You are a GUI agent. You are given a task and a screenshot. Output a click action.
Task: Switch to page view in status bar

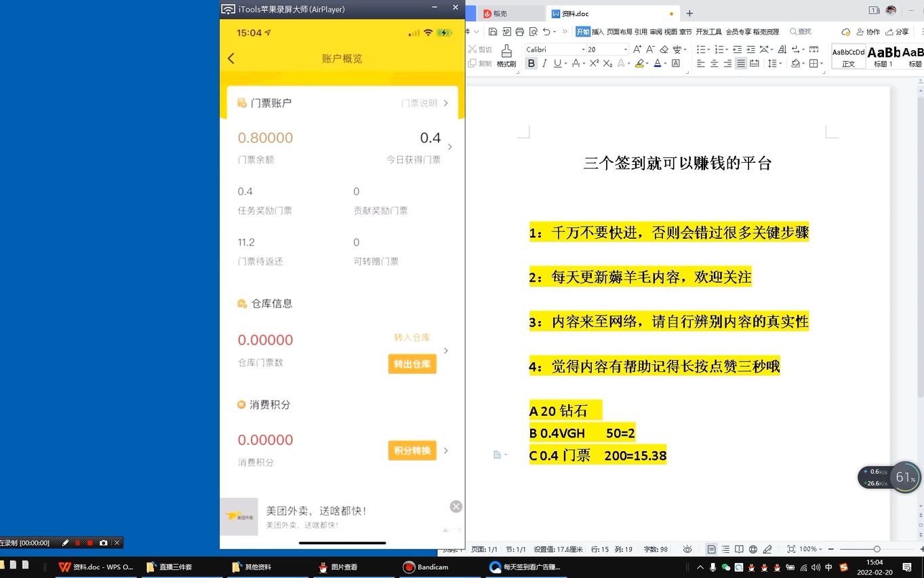click(x=711, y=549)
